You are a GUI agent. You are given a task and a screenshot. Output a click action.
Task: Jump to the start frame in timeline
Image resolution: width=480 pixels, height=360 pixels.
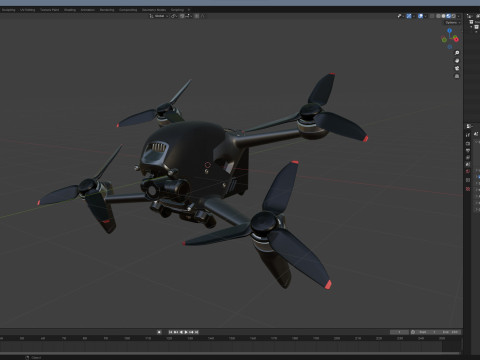(x=170, y=332)
